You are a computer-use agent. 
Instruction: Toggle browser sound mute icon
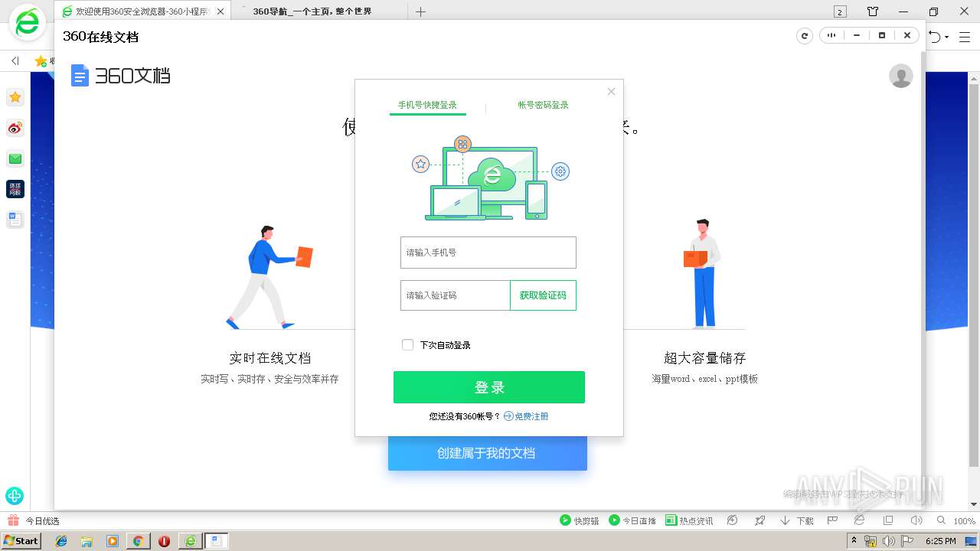(x=916, y=520)
